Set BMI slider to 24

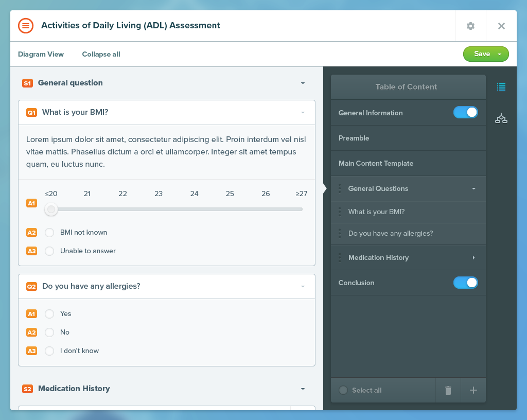(194, 209)
